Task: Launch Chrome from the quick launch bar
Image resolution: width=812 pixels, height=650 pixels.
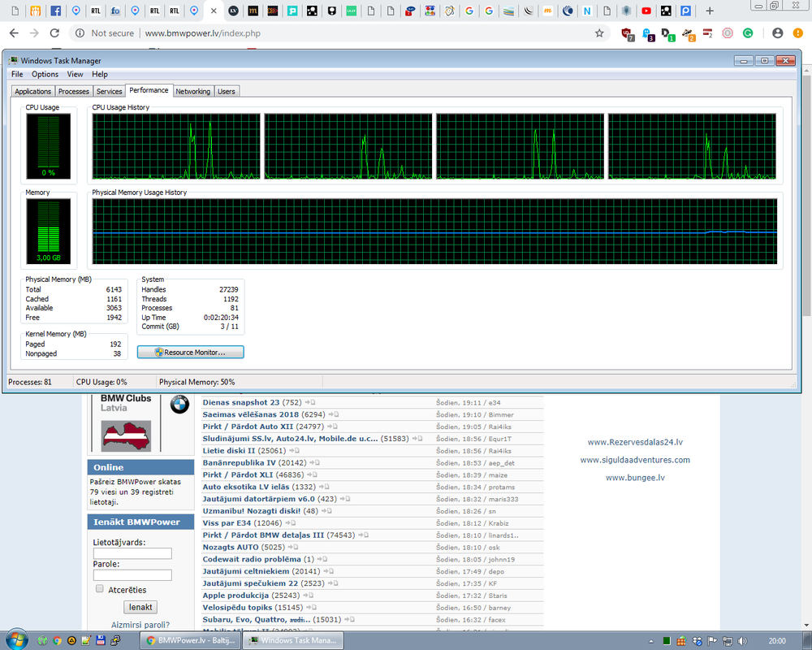Action: pos(57,641)
